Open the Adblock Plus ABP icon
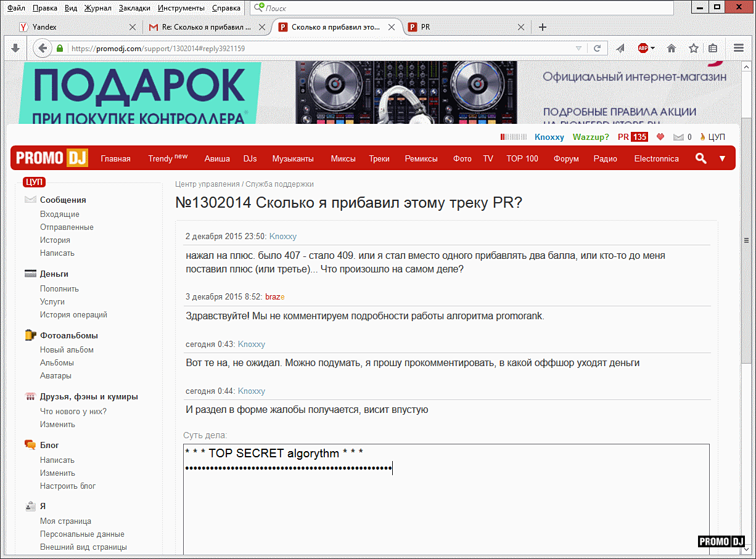756x559 pixels. click(x=643, y=48)
